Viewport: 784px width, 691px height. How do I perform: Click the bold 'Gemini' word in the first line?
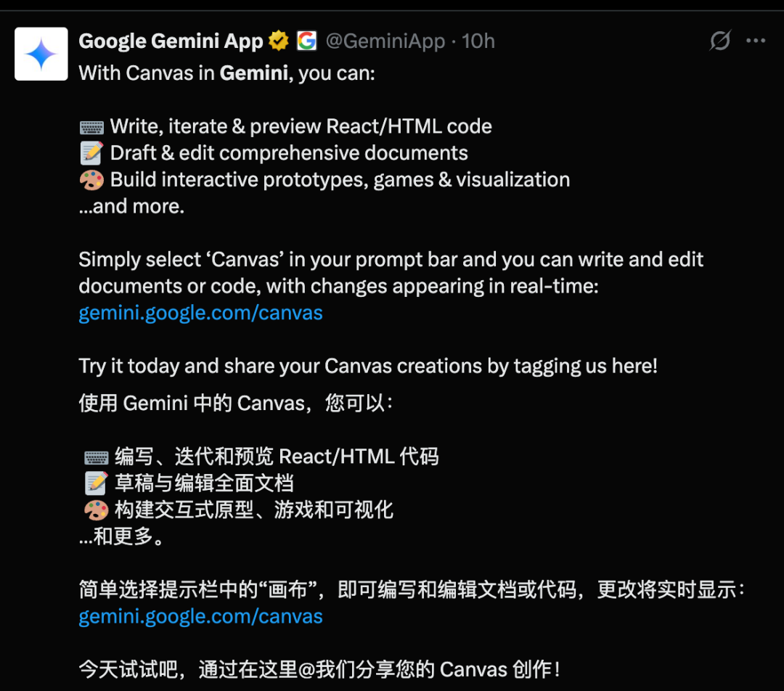[x=254, y=73]
